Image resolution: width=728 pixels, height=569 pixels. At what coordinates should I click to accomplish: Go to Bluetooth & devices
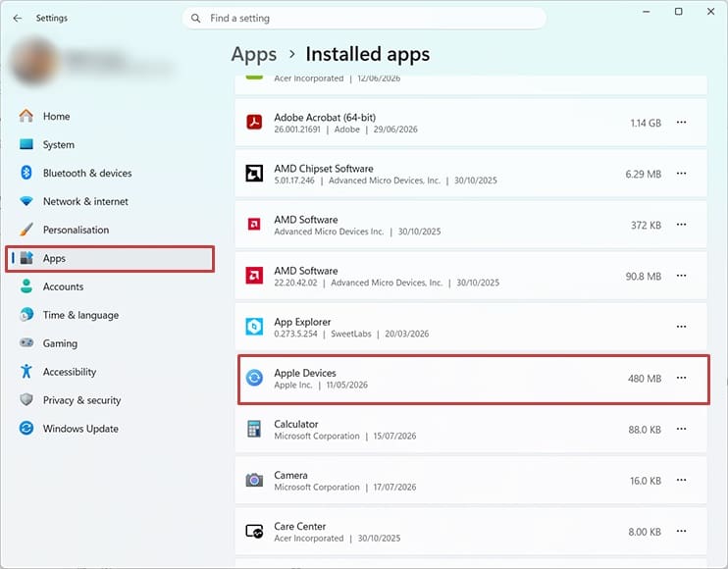(110, 173)
